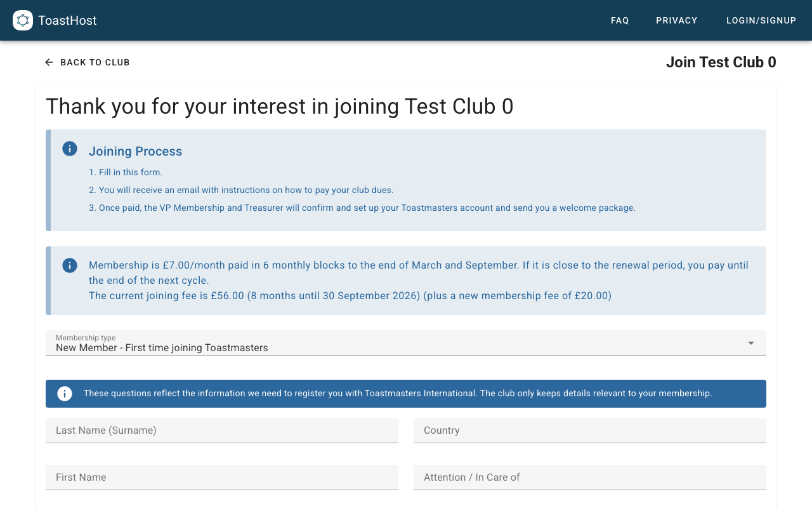
Task: View the PRIVACY page
Action: coord(676,20)
